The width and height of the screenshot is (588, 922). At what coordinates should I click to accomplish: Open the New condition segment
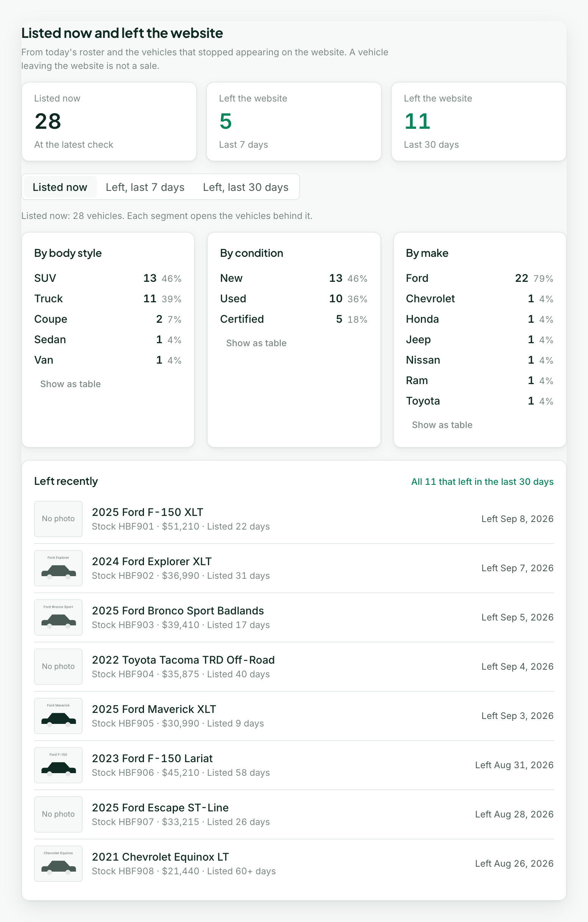(x=294, y=278)
